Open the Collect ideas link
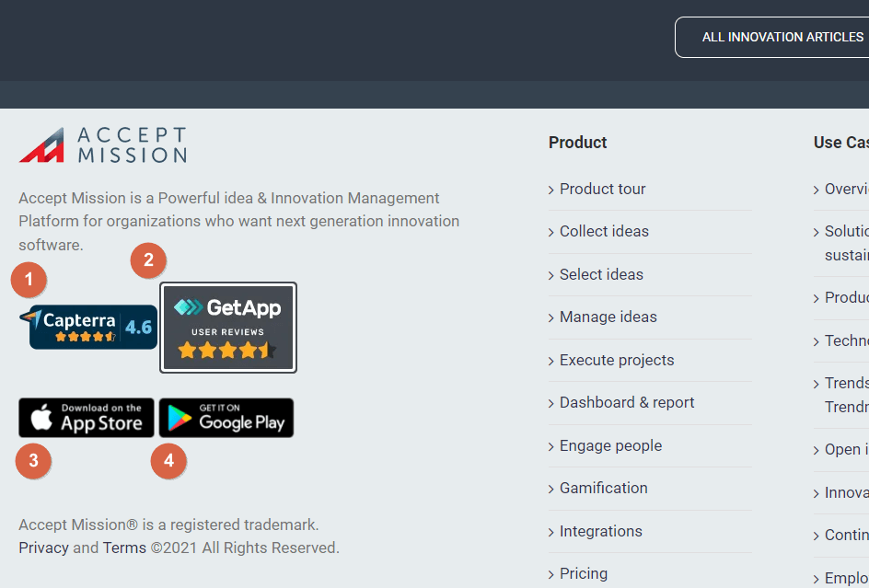 coord(604,231)
